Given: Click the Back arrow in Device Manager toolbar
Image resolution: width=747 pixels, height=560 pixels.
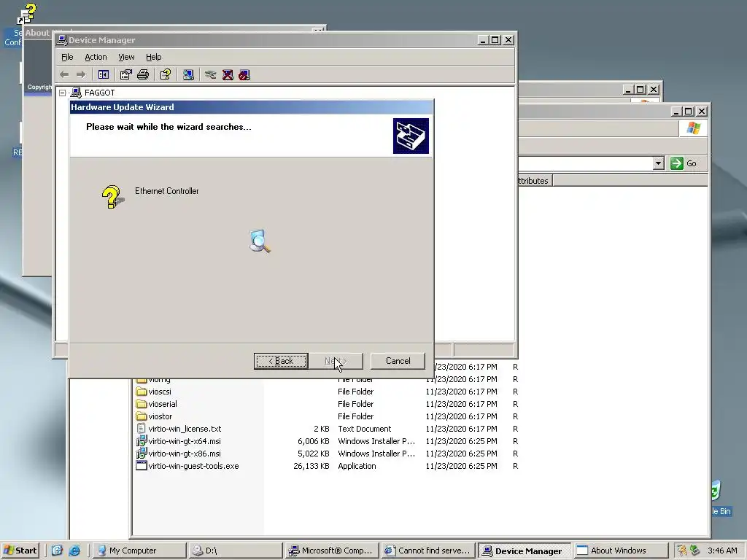Looking at the screenshot, I should click(64, 75).
